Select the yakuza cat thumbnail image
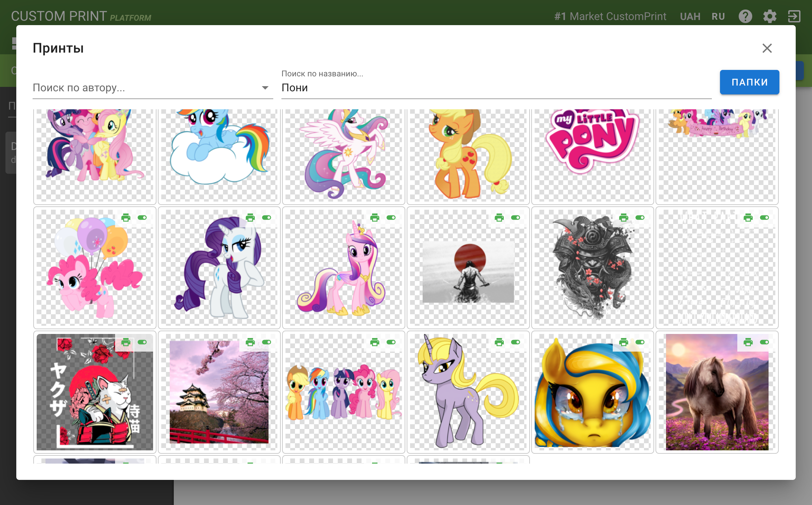 (x=95, y=392)
